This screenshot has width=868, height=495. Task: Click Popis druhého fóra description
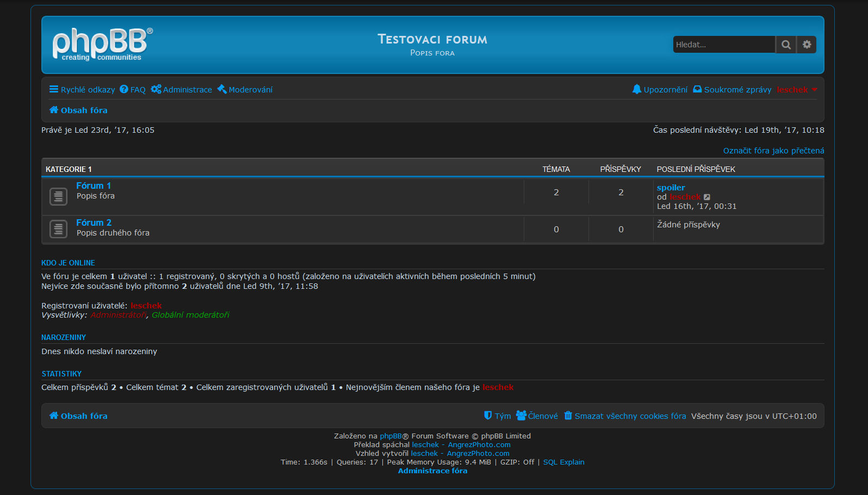[113, 233]
